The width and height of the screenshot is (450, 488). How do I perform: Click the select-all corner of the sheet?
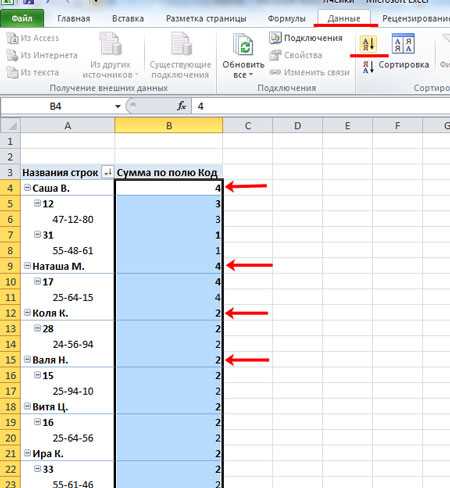(x=10, y=126)
